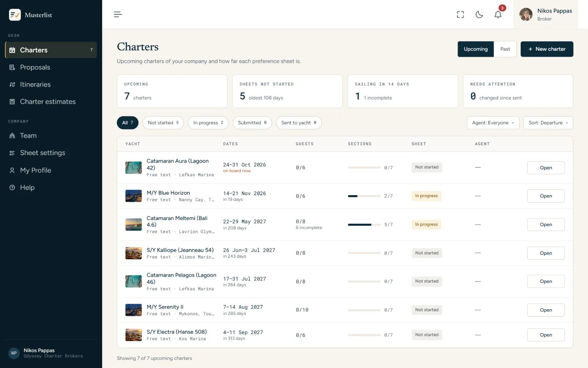This screenshot has width=588, height=368.
Task: Open the S/Y Electra charter
Action: 546,335
